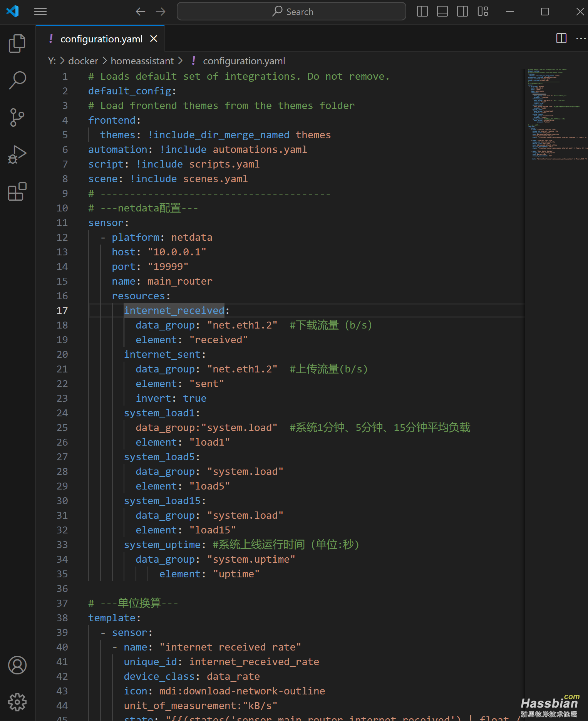Click scenes.yaml include on line 8
Viewport: 588px width, 721px height.
coord(216,179)
